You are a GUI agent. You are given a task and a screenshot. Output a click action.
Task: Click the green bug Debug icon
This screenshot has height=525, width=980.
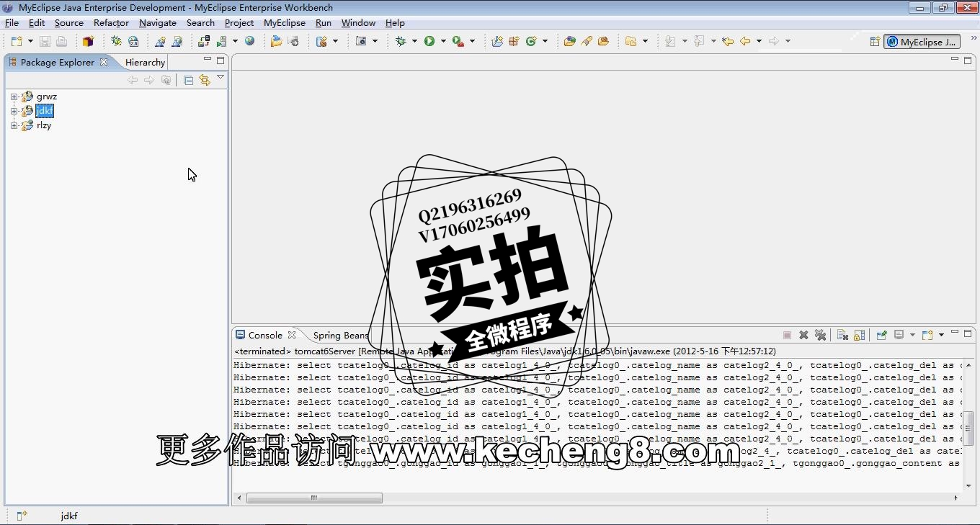coord(401,42)
